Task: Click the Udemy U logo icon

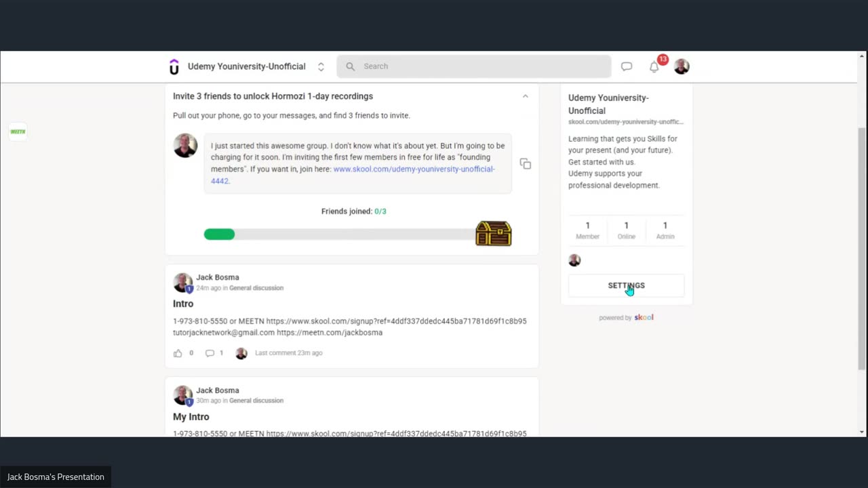Action: pyautogui.click(x=174, y=66)
